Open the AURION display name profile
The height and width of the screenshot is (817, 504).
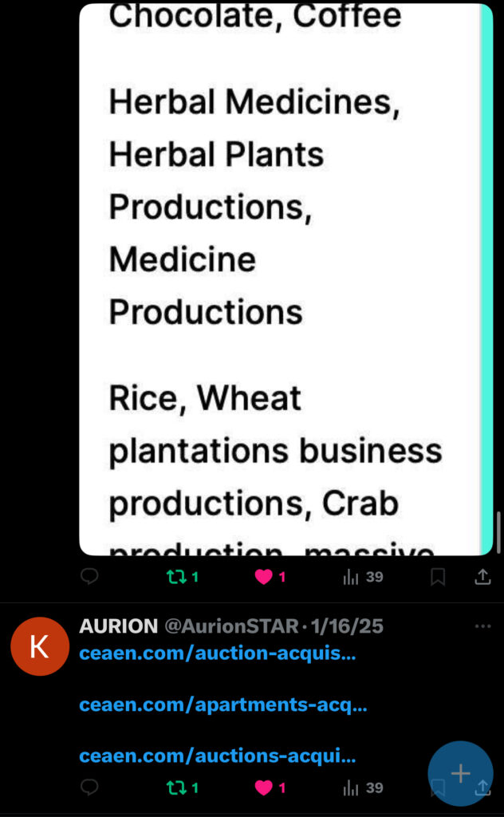[x=118, y=626]
